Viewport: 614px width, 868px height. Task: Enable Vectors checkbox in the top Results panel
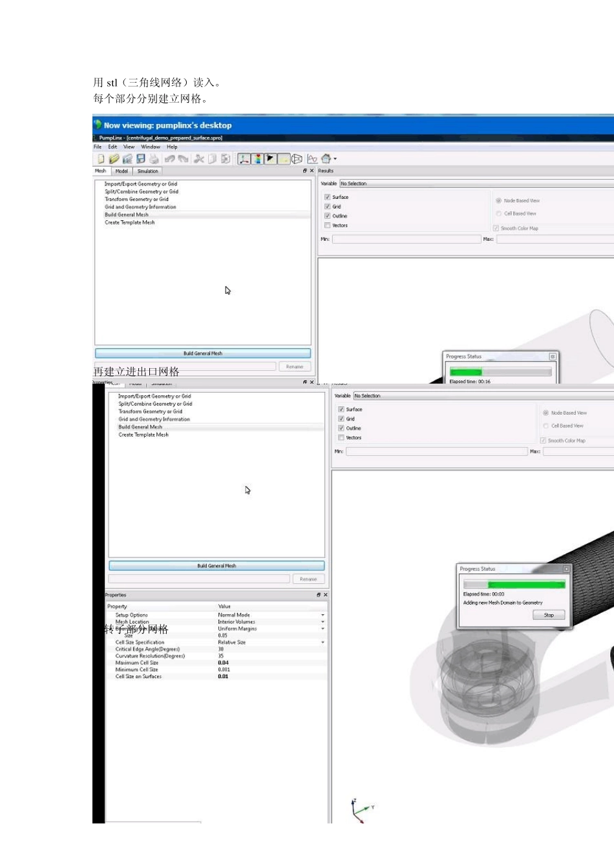point(328,225)
